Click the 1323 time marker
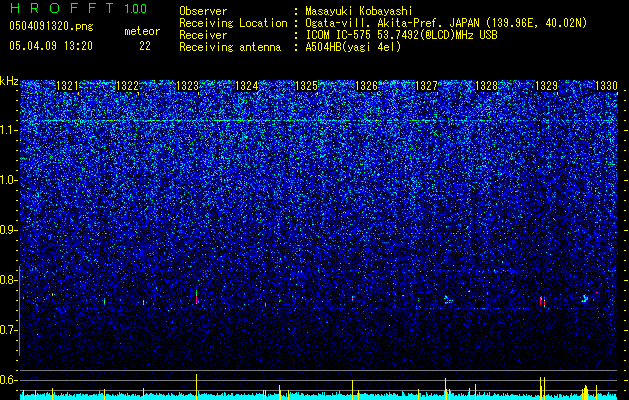The image size is (629, 400). pos(187,86)
